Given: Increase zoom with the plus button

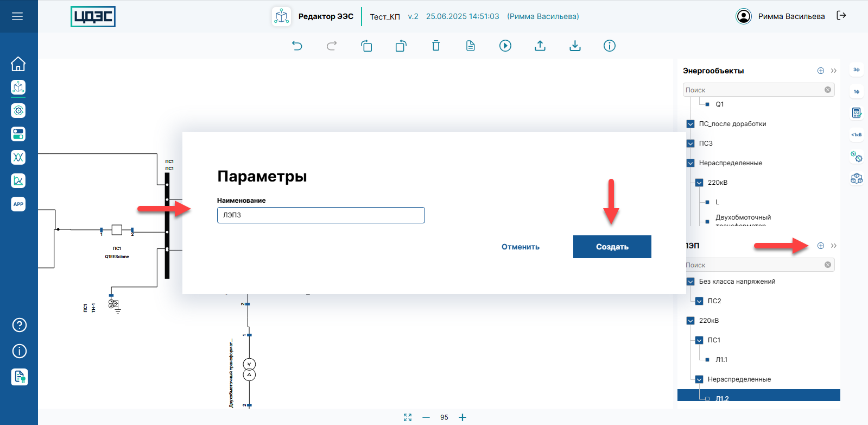Looking at the screenshot, I should (x=462, y=417).
